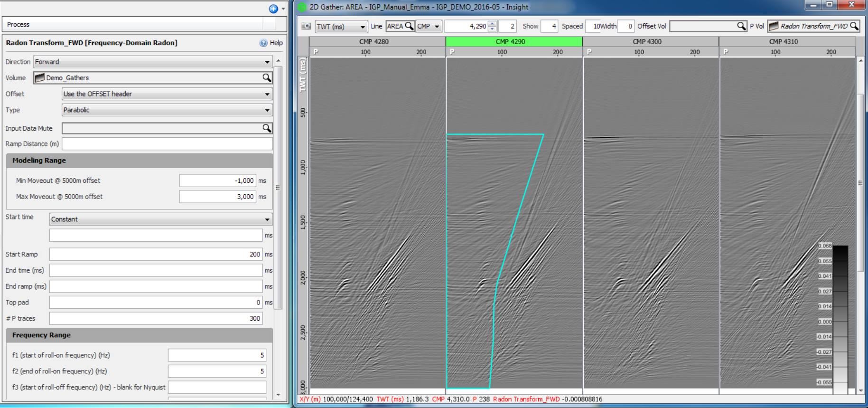Search volumes with the Volume field magnifier
The height and width of the screenshot is (408, 868).
(x=267, y=77)
